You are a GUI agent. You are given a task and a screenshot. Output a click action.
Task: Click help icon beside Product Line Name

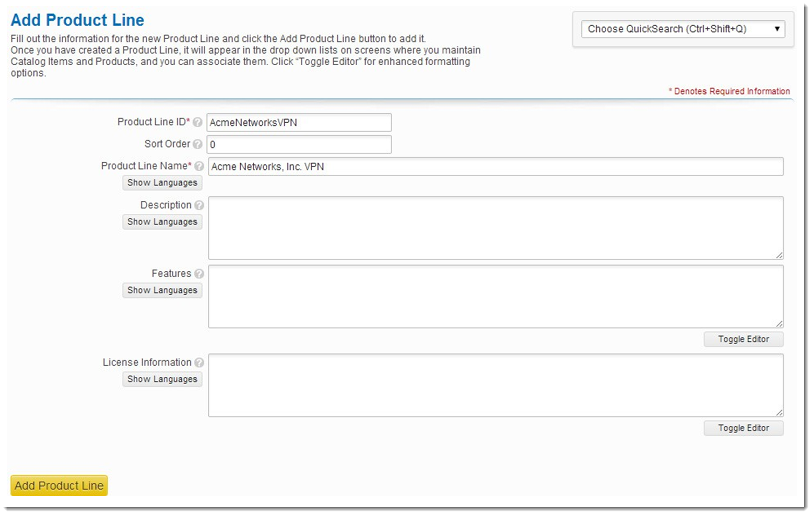pyautogui.click(x=199, y=166)
